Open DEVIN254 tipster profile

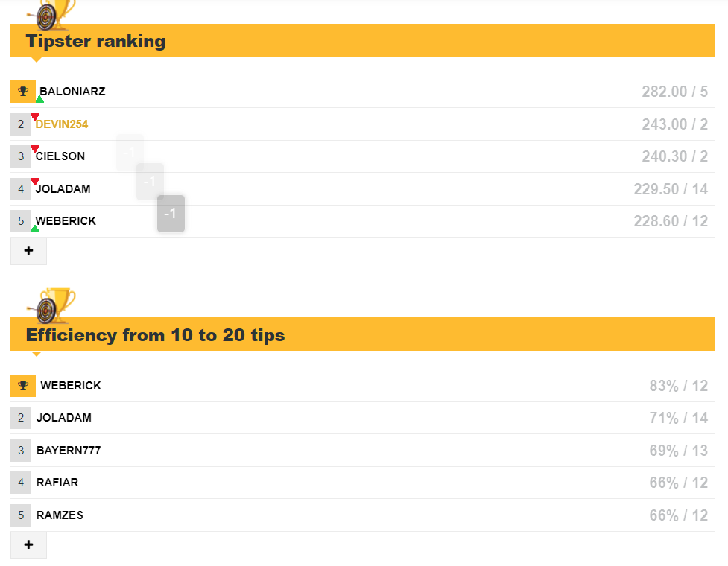(62, 124)
